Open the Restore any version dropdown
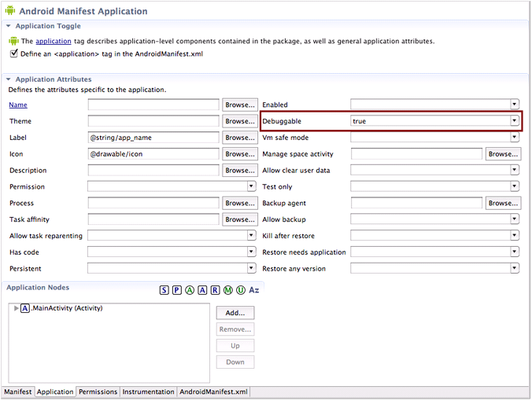 coord(515,268)
